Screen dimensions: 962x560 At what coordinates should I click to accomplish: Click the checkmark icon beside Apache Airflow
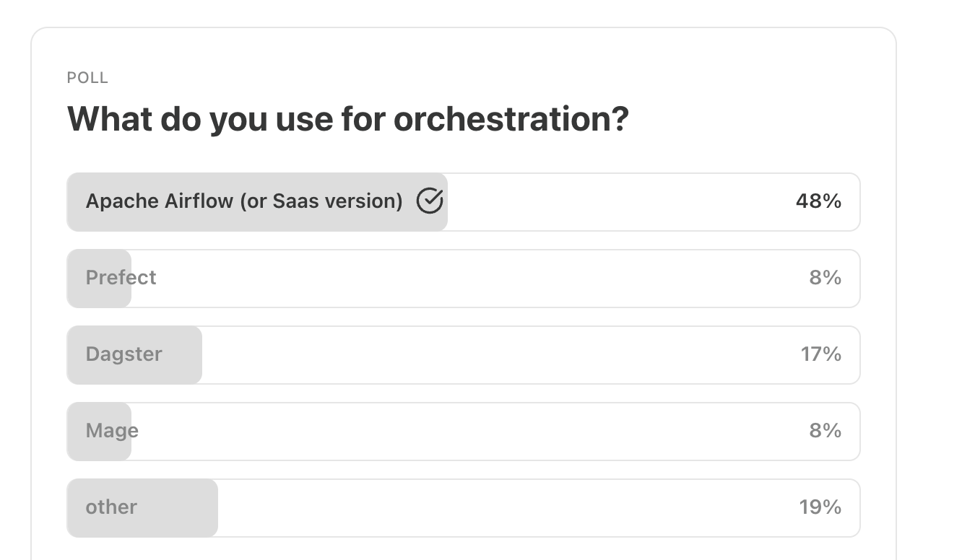[x=430, y=201]
